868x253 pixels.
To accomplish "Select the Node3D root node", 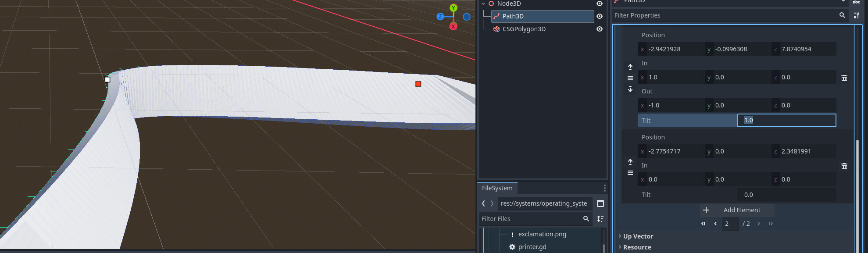I will pos(509,4).
